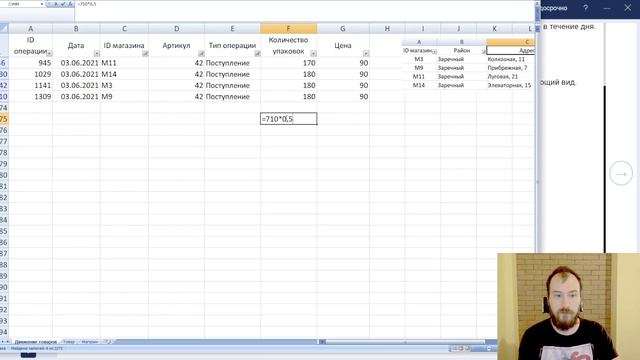Switch to Page Break Preview in the status bar

tap(467, 348)
